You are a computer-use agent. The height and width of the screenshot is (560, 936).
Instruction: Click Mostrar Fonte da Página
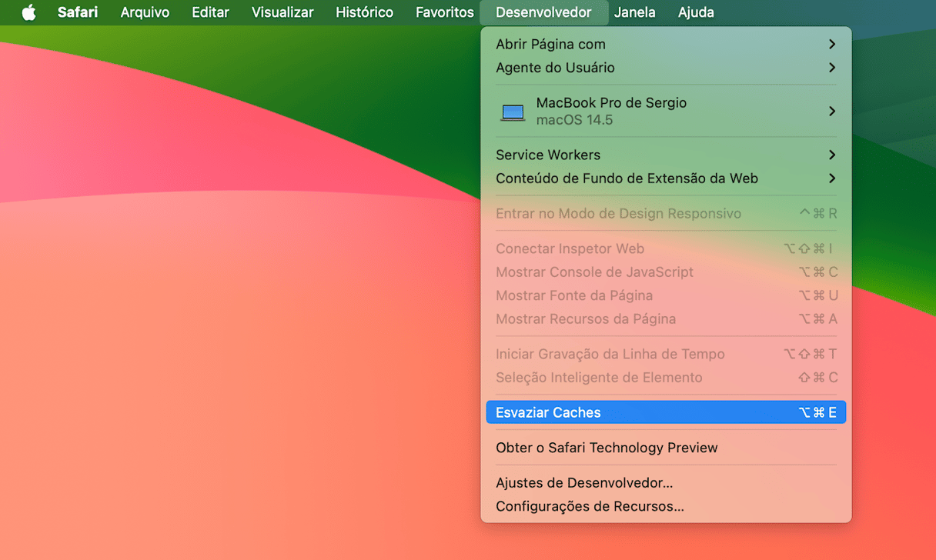pos(666,295)
